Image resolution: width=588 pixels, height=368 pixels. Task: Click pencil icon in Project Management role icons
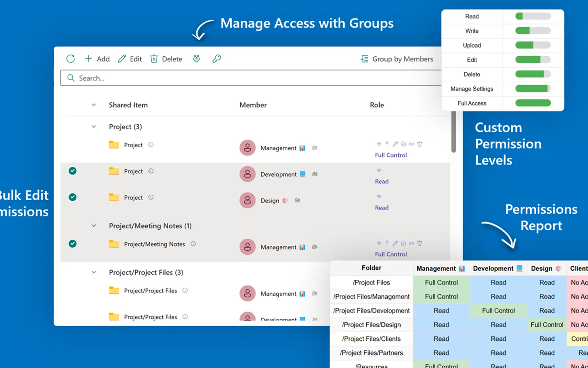(x=395, y=144)
